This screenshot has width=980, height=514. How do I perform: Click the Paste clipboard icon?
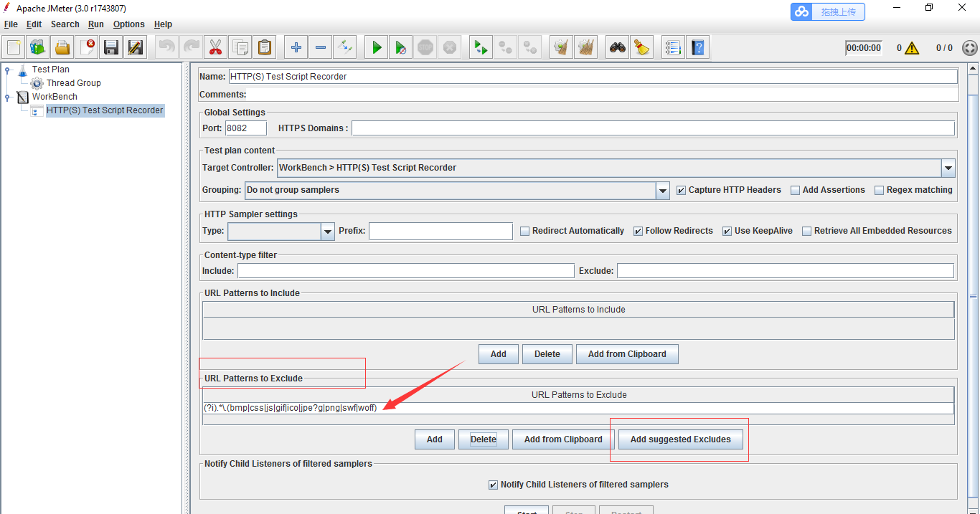tap(265, 47)
